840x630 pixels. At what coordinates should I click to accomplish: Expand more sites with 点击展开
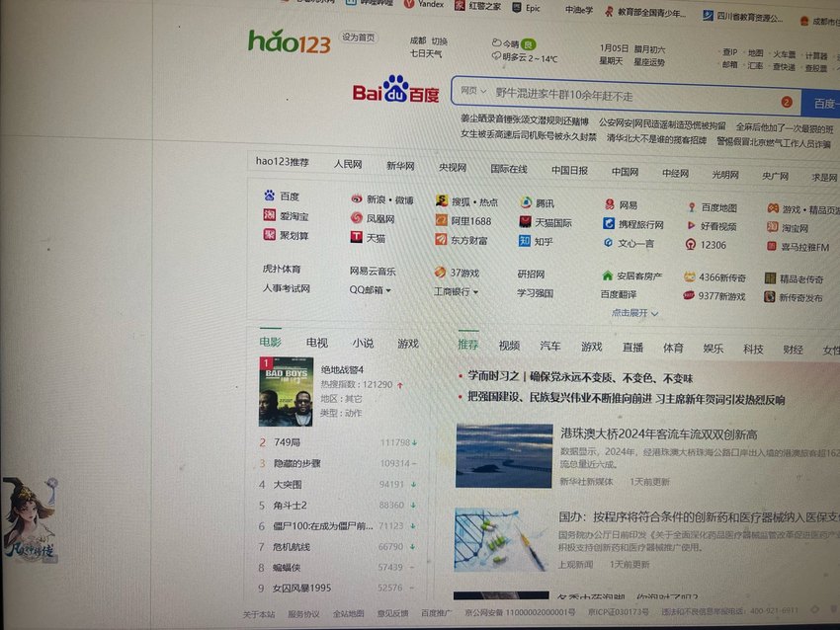[x=634, y=313]
